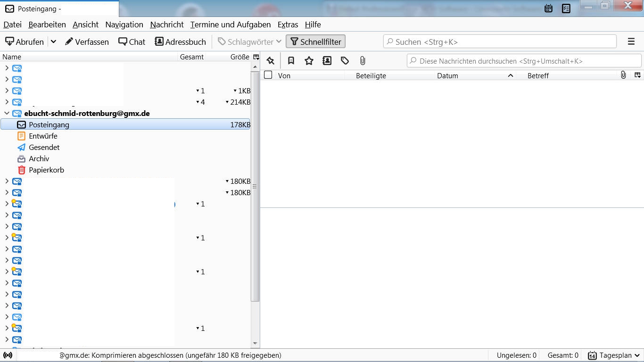Filter to starred messages only

tap(309, 61)
